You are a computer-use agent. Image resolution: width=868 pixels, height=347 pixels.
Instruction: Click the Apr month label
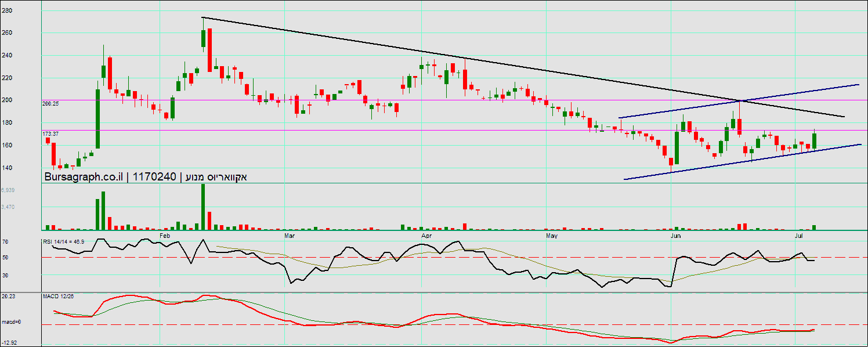(x=427, y=236)
